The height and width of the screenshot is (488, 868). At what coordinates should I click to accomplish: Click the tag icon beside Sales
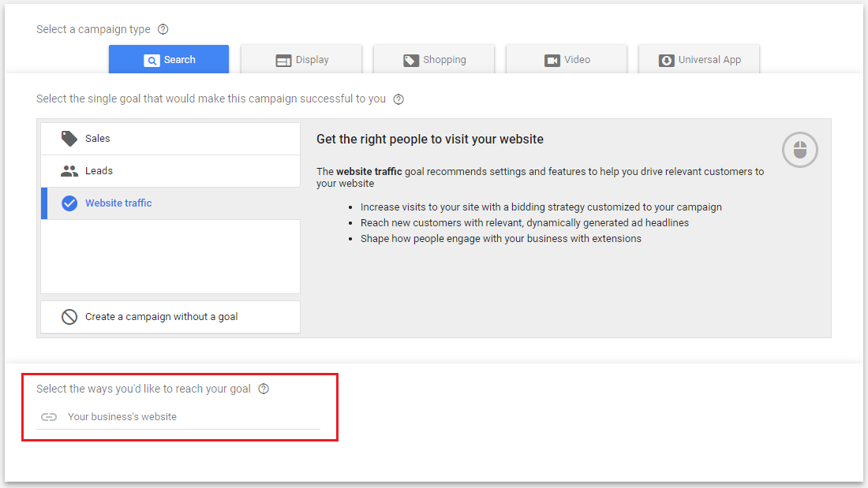pyautogui.click(x=69, y=138)
